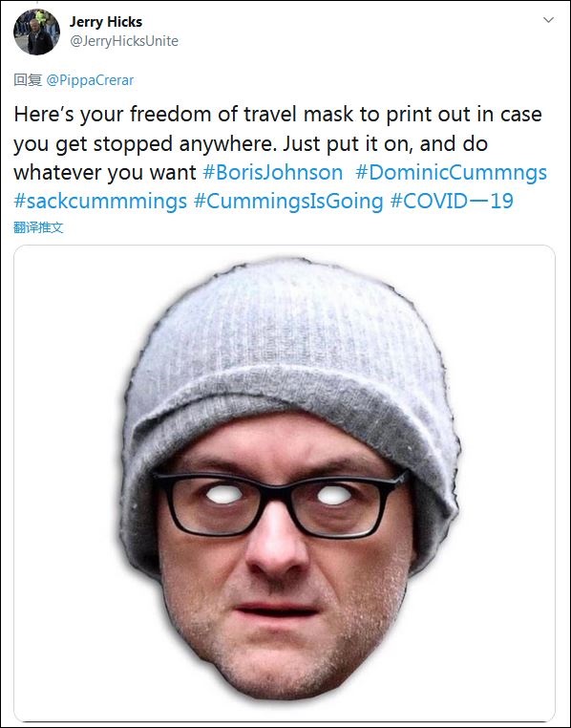Click the left white eye cutout

click(x=223, y=495)
